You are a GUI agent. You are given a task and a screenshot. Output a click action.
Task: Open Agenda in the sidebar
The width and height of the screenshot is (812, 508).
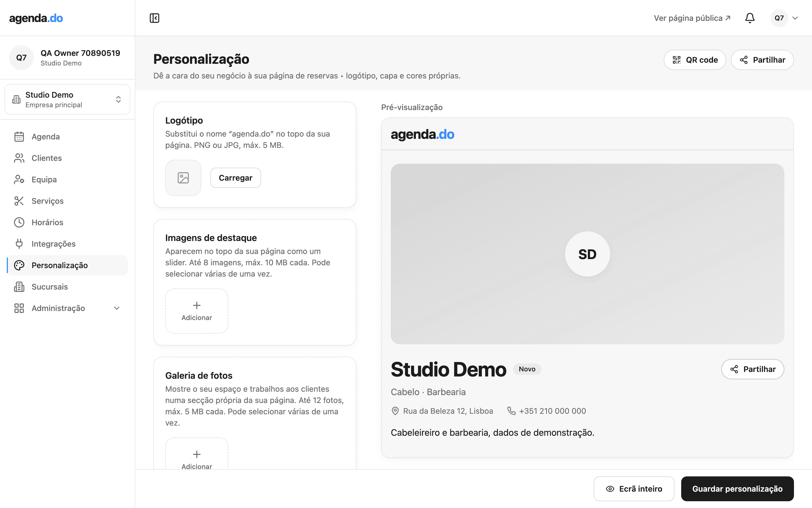pyautogui.click(x=67, y=137)
